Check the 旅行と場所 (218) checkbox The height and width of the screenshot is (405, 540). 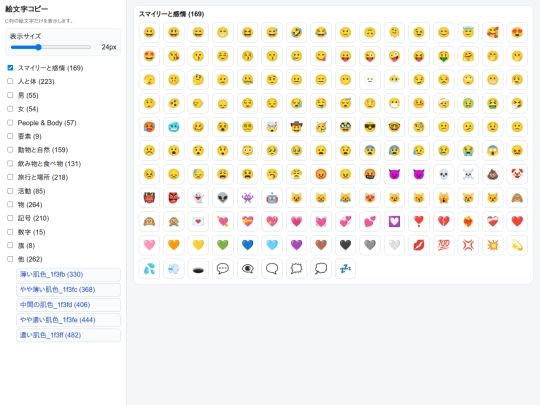pyautogui.click(x=10, y=177)
